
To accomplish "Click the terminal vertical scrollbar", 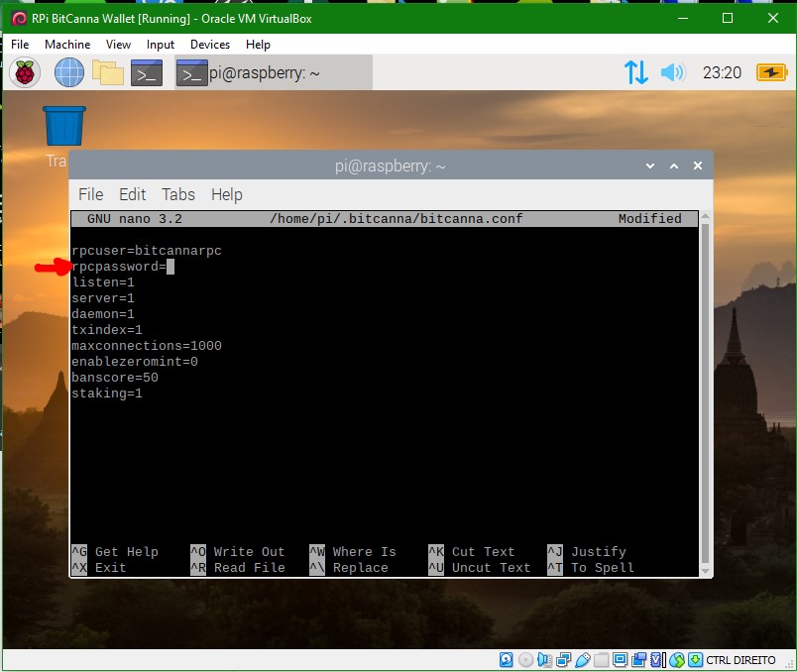I will (705, 393).
